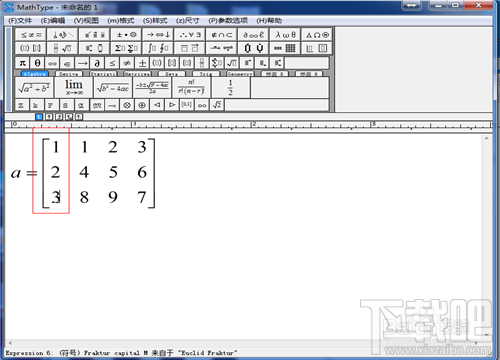Open the integral templates palette
This screenshot has height=360, width=500.
pos(158,48)
